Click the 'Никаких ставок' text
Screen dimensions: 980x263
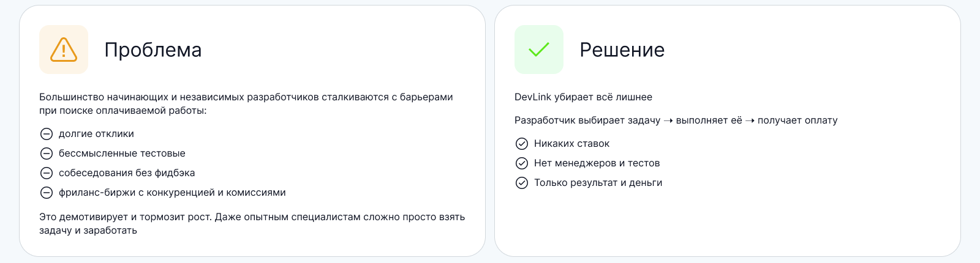coord(571,144)
